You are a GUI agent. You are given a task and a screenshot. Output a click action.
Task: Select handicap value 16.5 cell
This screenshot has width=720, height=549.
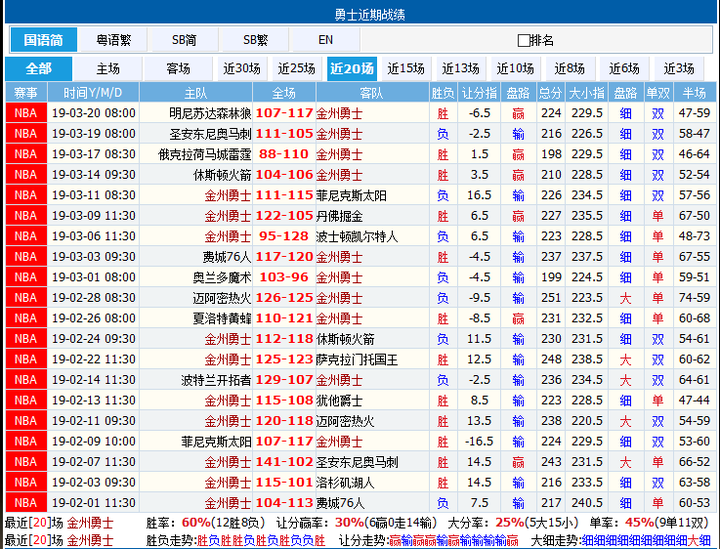tap(479, 196)
